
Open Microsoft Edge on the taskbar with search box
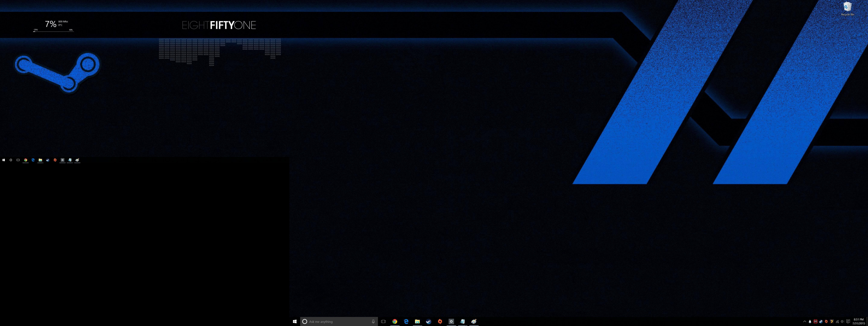click(x=406, y=322)
